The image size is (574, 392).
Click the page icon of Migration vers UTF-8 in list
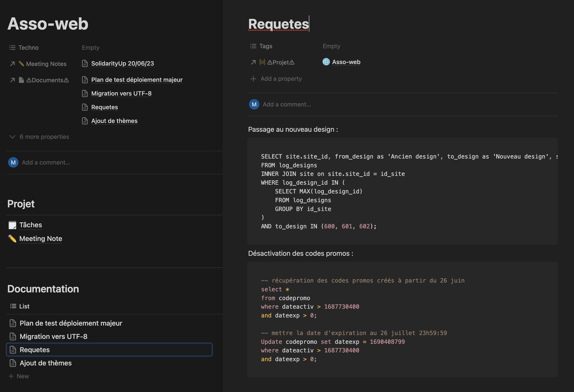(13, 337)
